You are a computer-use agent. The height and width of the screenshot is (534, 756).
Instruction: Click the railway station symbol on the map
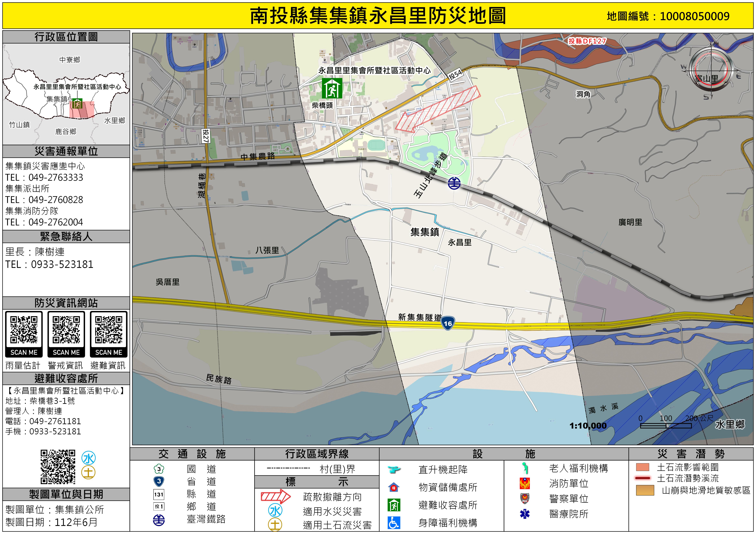click(x=454, y=183)
